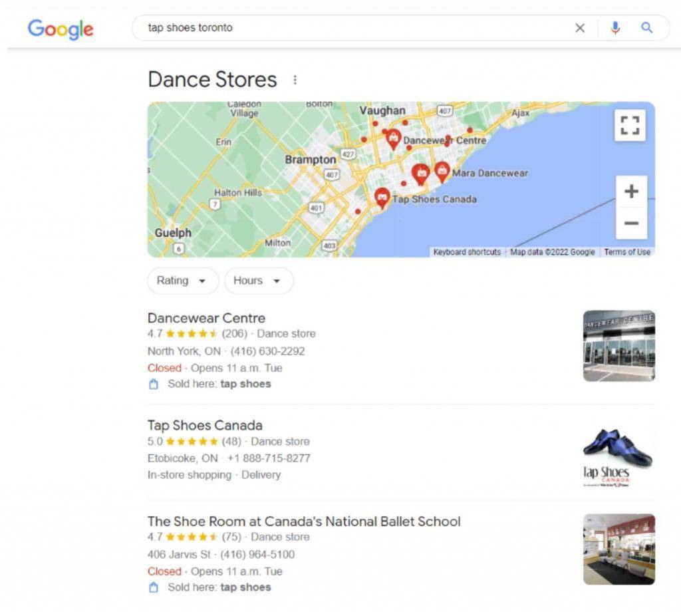Focus the 'tap shoes toronto' search field

(356, 28)
